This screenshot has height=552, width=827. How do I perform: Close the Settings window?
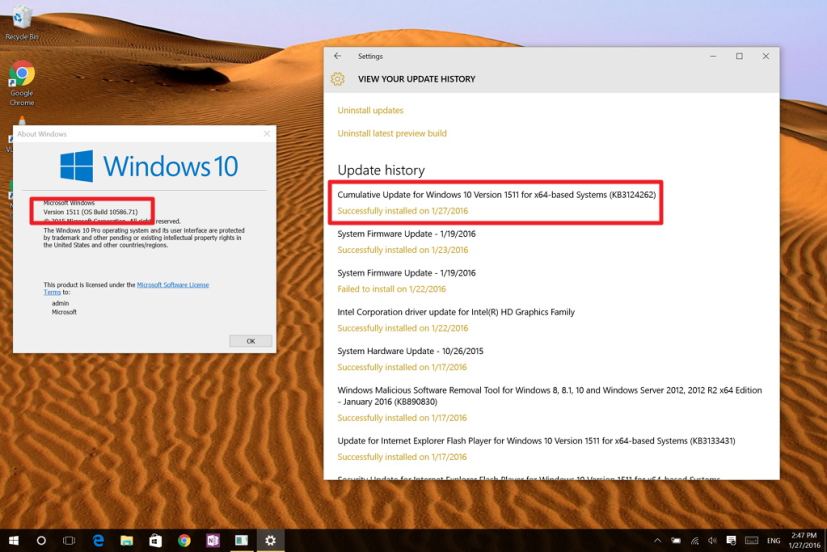point(766,56)
